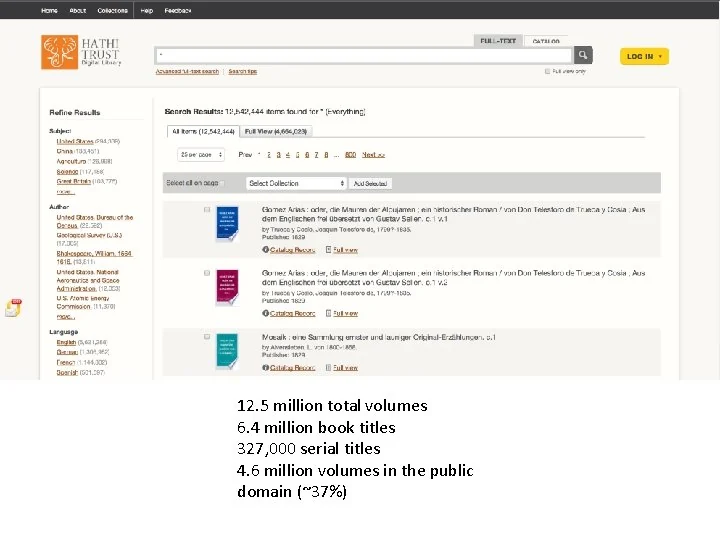The height and width of the screenshot is (540, 720).
Task: Select the Full View results tab
Action: click(276, 131)
